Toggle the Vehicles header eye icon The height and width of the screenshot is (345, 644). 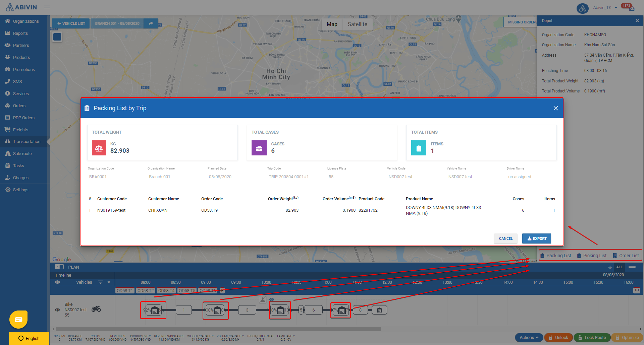coord(57,282)
